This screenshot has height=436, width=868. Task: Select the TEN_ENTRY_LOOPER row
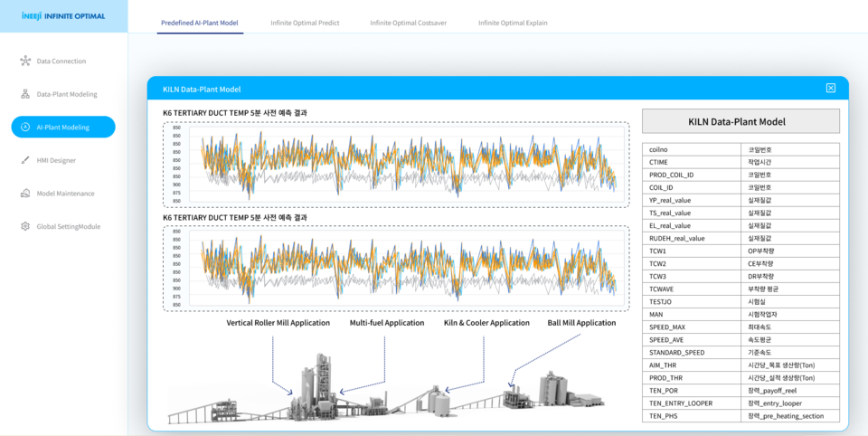741,403
